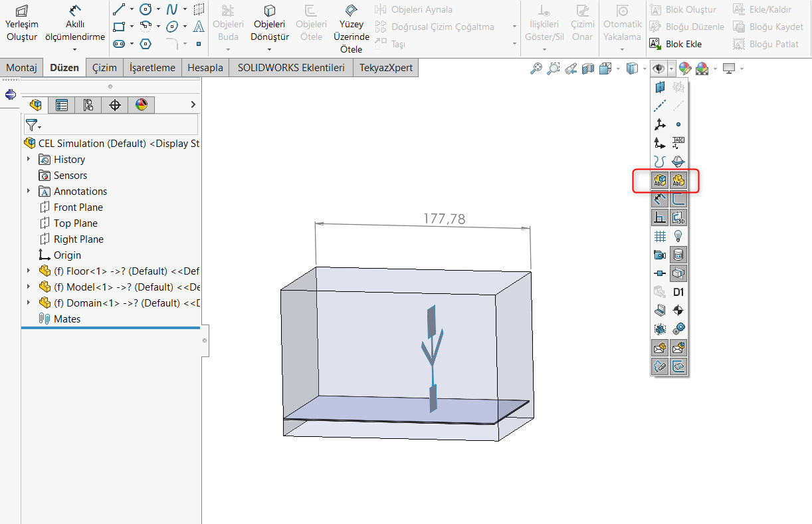The height and width of the screenshot is (524, 812).
Task: Switch to SOLIDWORKS Eklentileri tab
Action: point(291,68)
